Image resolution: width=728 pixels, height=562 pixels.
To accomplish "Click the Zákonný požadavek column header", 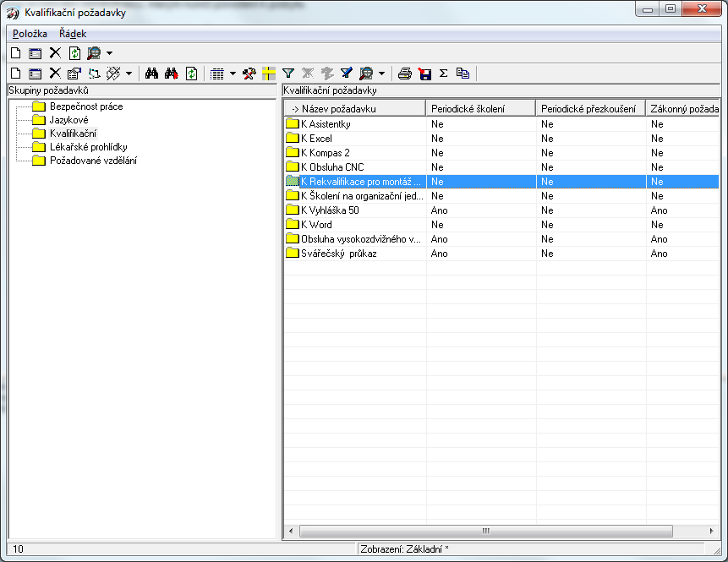I will coord(682,108).
